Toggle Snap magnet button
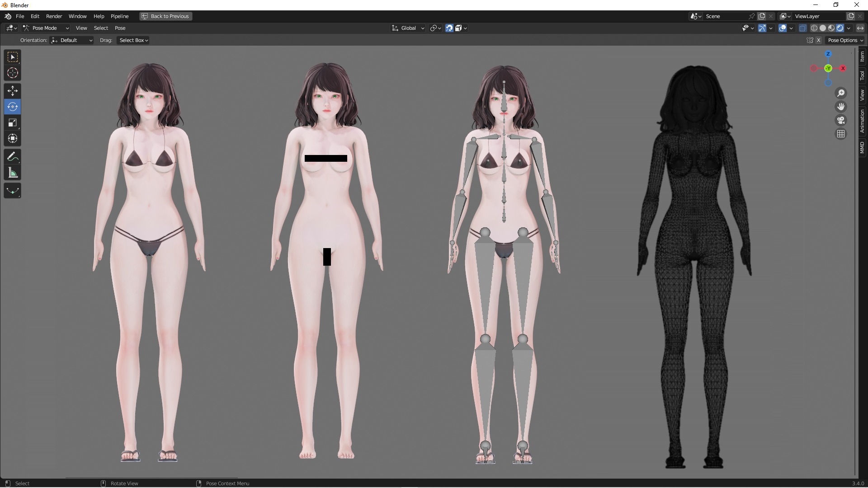868x488 pixels. point(449,28)
